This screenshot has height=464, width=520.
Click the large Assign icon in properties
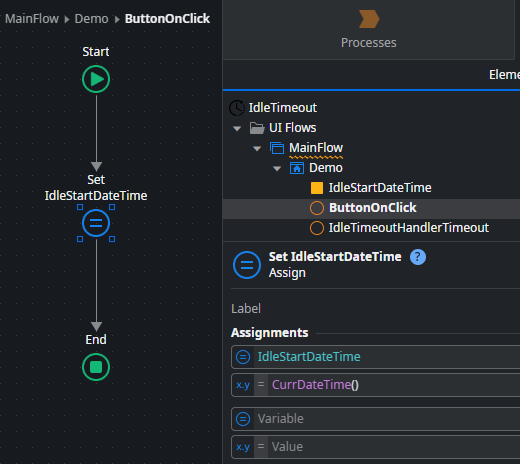point(247,265)
